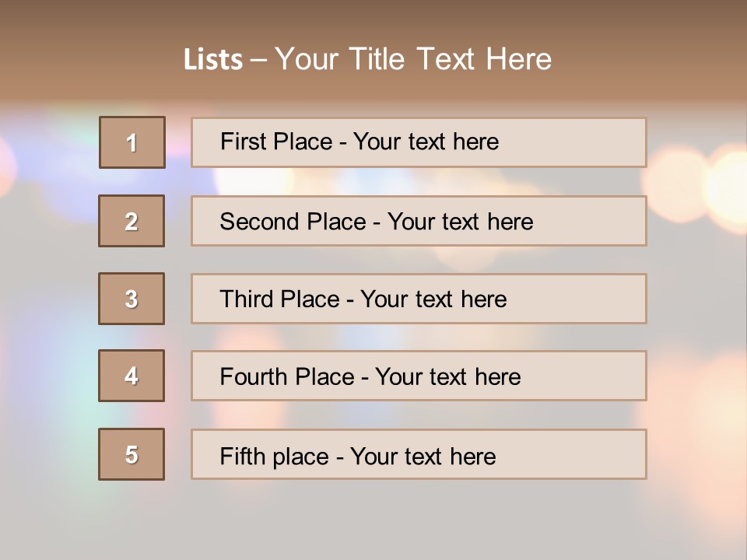Screen dimensions: 747x560
Task: Click "Your text here" in Third Place row
Action: coord(433,299)
